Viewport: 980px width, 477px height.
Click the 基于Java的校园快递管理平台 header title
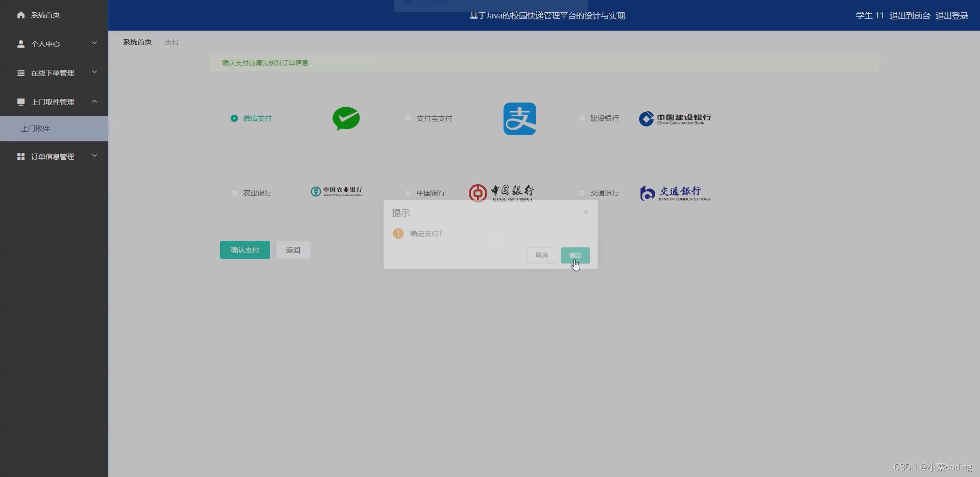tap(547, 16)
